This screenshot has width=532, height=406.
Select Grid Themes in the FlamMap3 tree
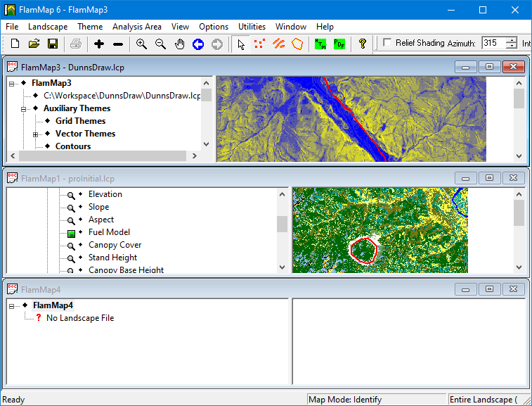coord(80,121)
